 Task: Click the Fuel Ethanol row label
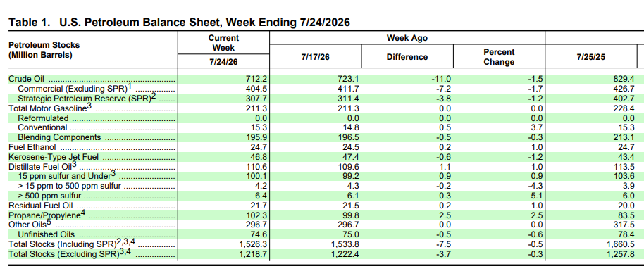(x=32, y=147)
